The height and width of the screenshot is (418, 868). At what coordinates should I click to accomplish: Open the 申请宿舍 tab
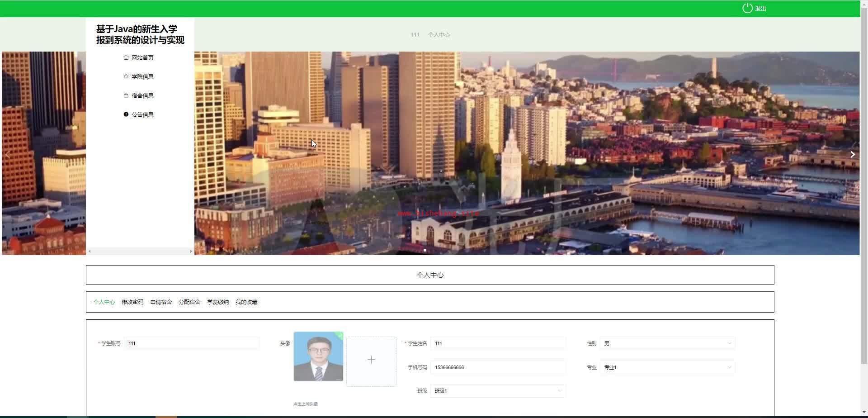(161, 302)
